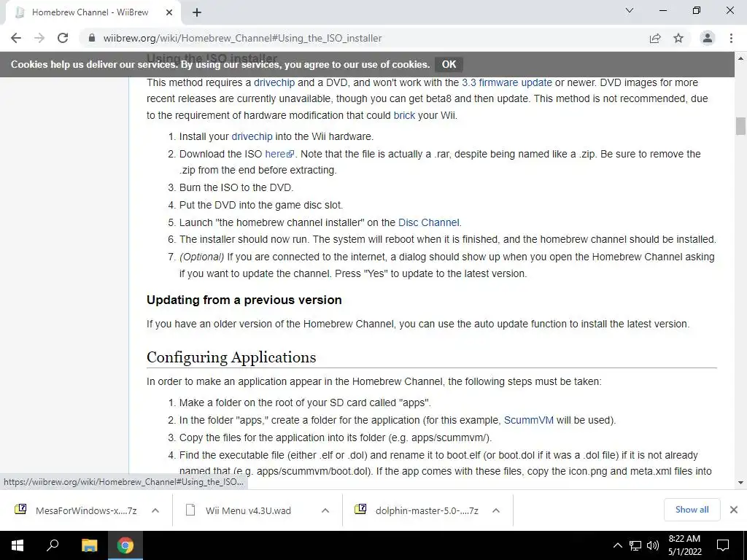Click the page scrollbar thumb
747x560 pixels.
pos(740,126)
